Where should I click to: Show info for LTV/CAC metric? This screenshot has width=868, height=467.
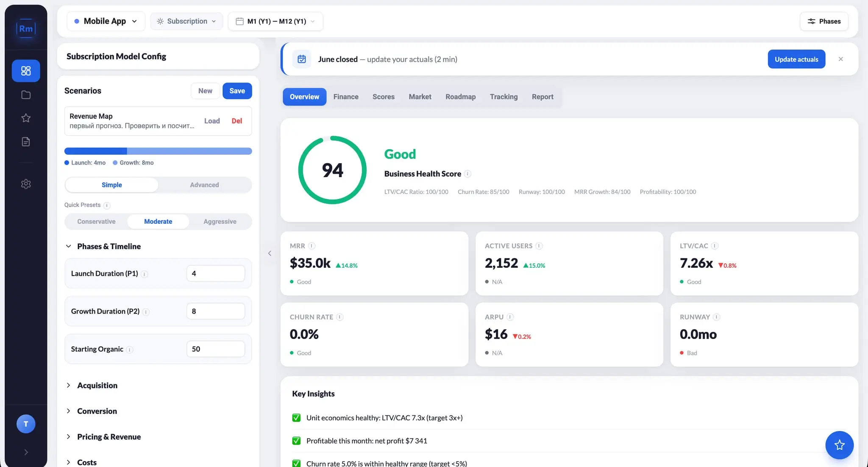[x=715, y=246]
